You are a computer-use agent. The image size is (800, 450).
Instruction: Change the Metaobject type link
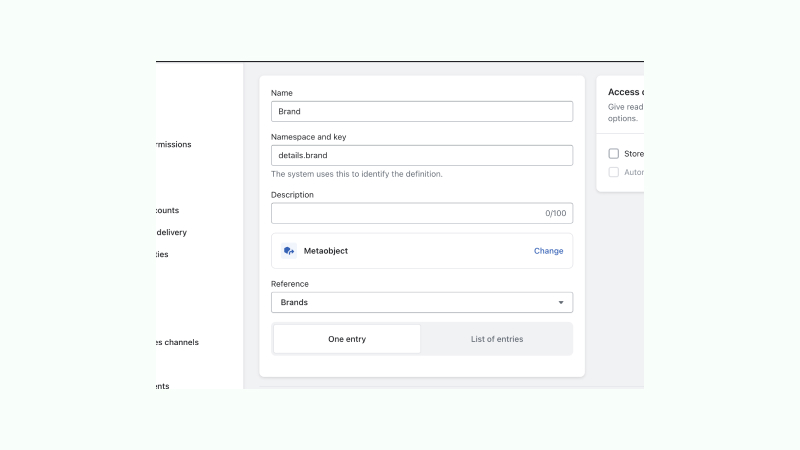click(x=548, y=251)
